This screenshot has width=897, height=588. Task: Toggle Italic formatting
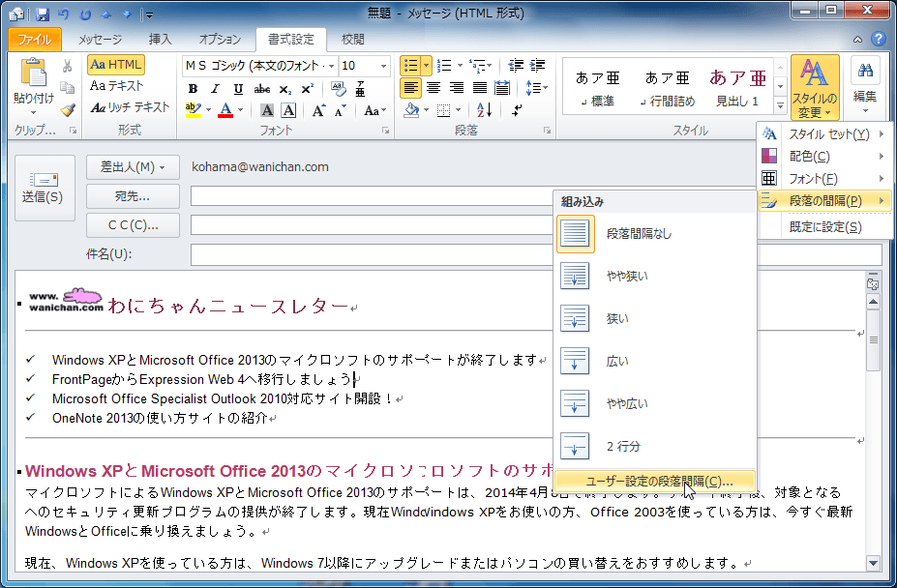[215, 89]
